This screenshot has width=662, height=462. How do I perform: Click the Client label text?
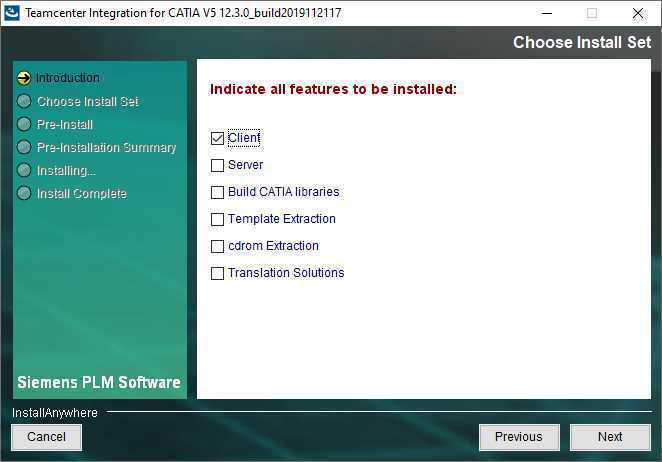click(x=244, y=138)
